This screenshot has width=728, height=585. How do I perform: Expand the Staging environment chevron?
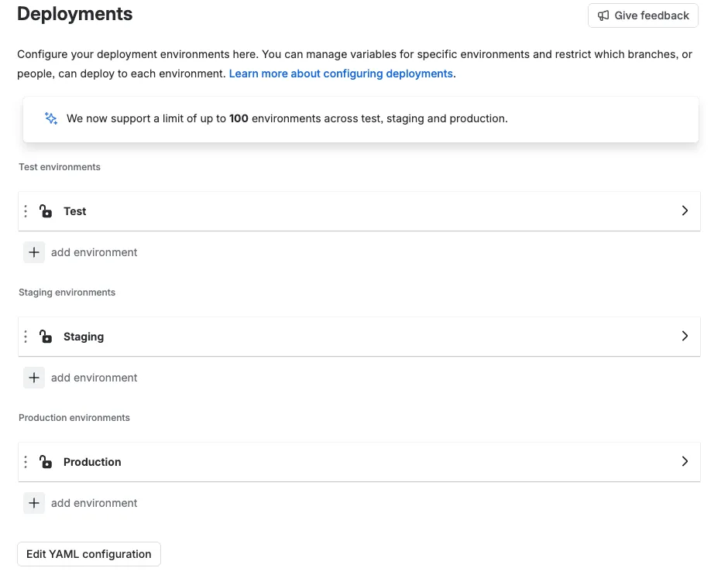point(685,336)
